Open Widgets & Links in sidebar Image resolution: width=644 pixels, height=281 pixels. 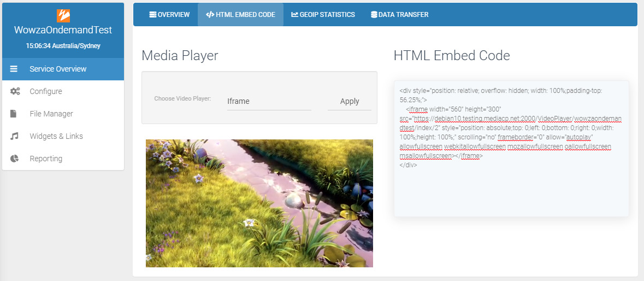(63, 136)
